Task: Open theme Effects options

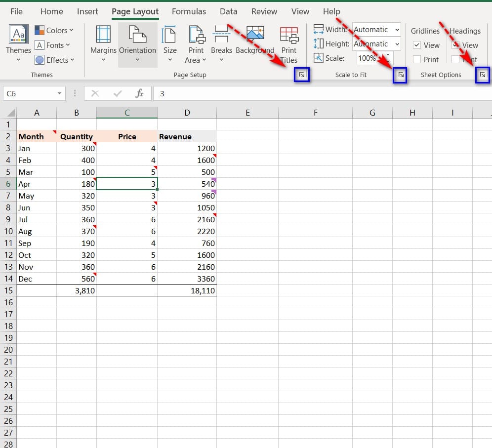Action: tap(55, 60)
